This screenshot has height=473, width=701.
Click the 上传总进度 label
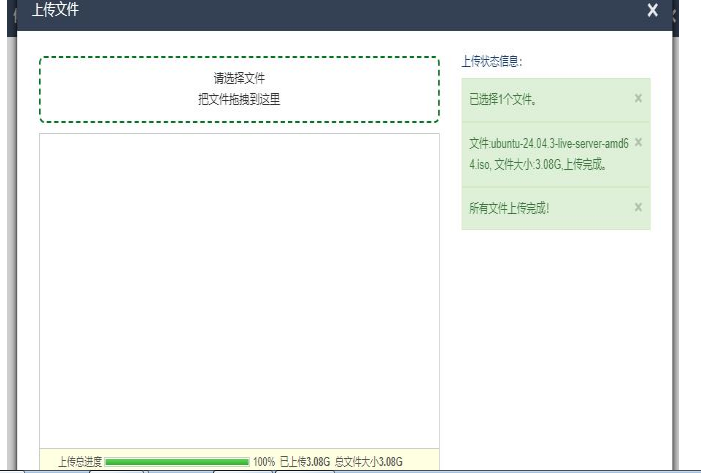80,462
